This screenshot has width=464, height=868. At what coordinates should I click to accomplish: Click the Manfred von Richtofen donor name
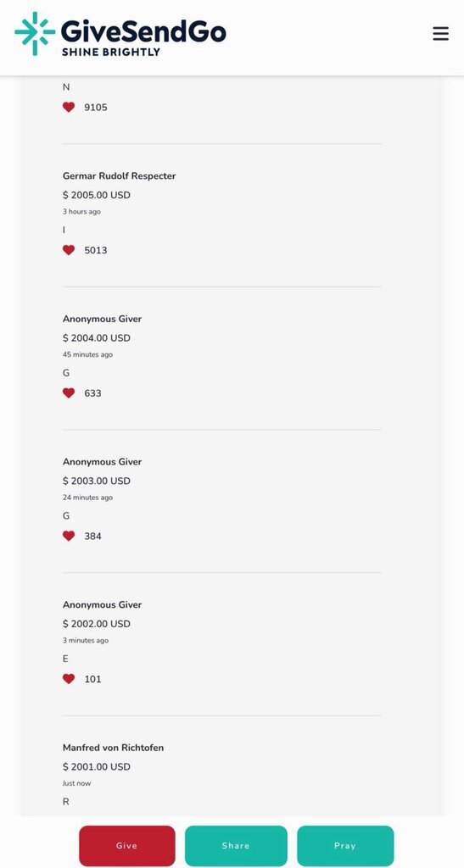click(x=113, y=748)
